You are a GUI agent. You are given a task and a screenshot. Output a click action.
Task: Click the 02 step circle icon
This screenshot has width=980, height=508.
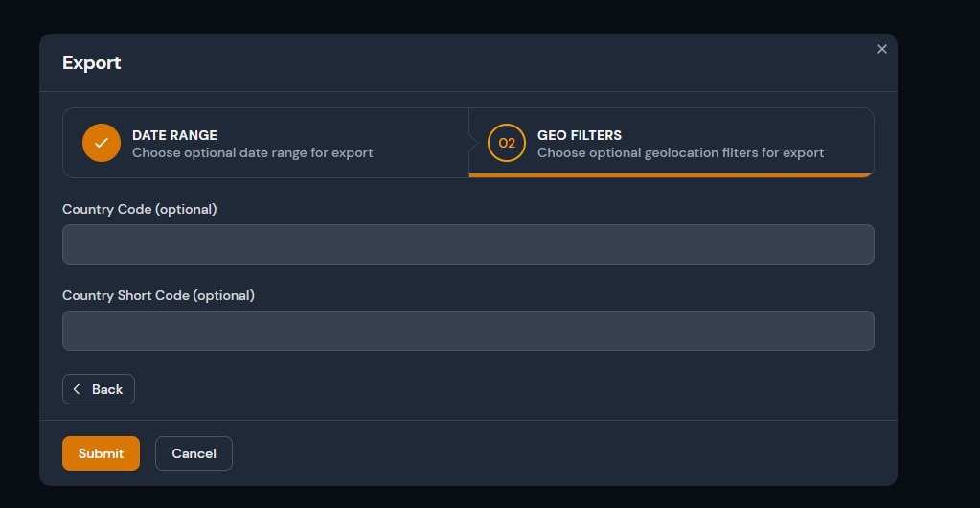507,143
